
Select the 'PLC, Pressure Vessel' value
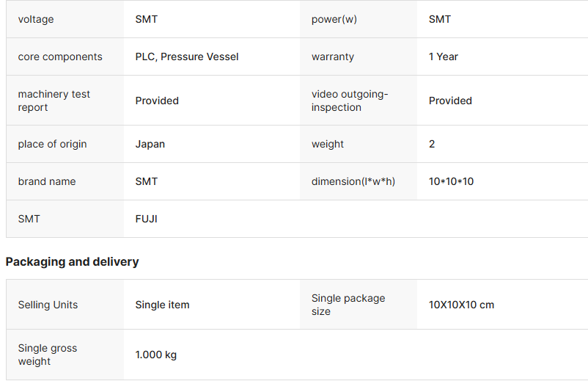click(187, 57)
